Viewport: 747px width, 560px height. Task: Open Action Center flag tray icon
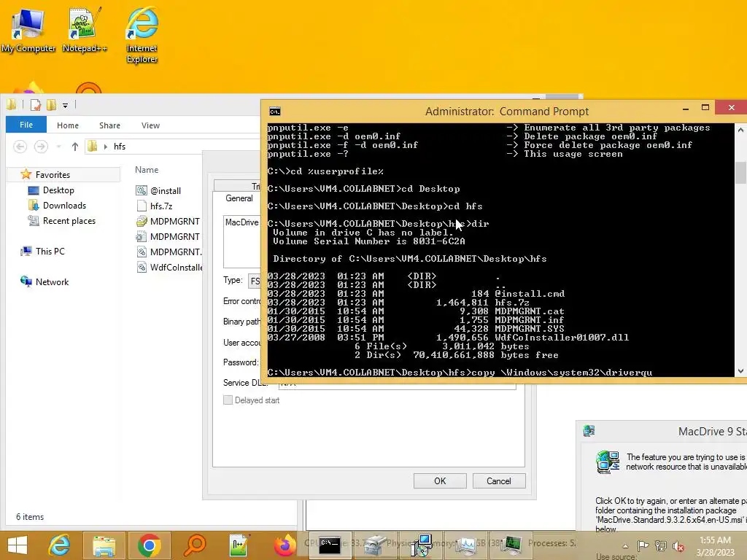643,545
